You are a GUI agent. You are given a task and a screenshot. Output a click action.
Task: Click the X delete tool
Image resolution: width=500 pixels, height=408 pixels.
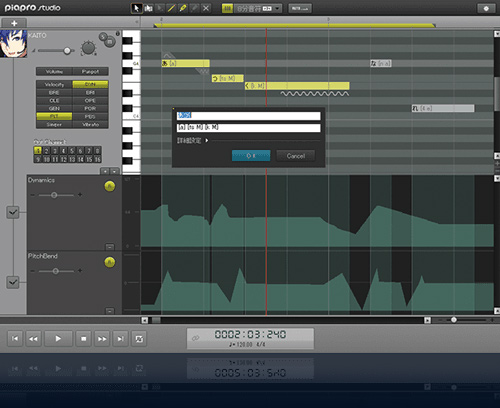[x=206, y=8]
